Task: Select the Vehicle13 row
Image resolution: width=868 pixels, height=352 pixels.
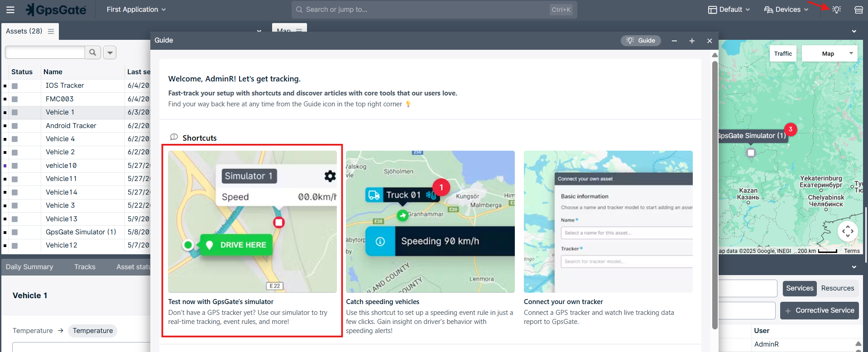Action: click(x=76, y=219)
